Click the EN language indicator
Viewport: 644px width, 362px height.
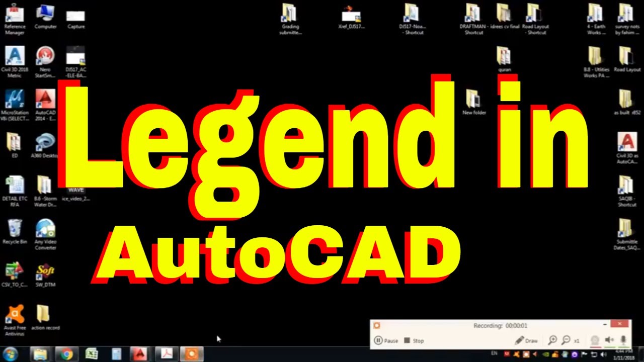pos(495,354)
